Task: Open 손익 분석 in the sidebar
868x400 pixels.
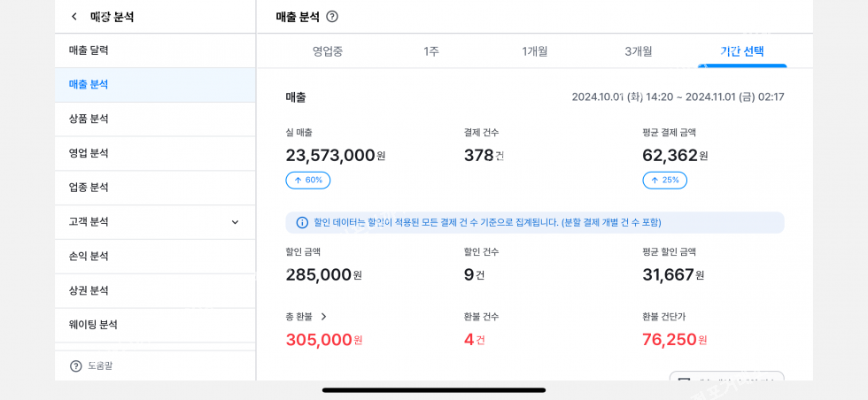Action: point(89,256)
